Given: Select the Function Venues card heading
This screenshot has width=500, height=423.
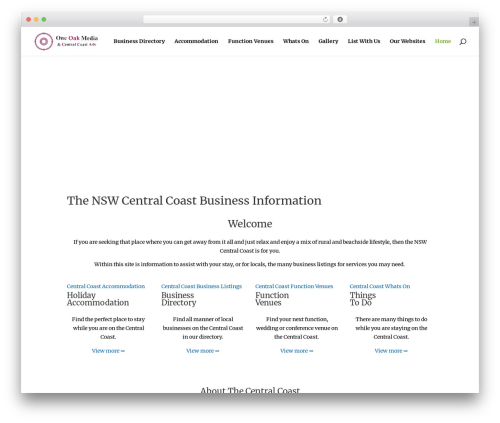Looking at the screenshot, I should [272, 299].
